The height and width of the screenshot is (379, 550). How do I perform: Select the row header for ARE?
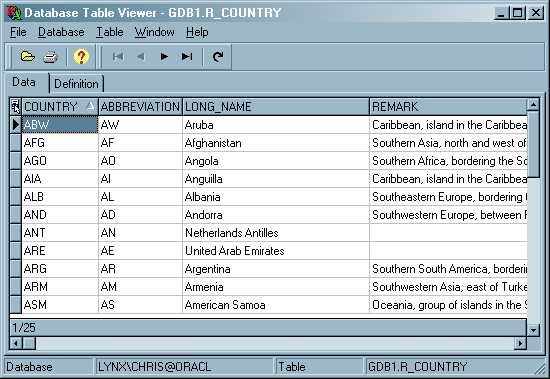point(15,251)
